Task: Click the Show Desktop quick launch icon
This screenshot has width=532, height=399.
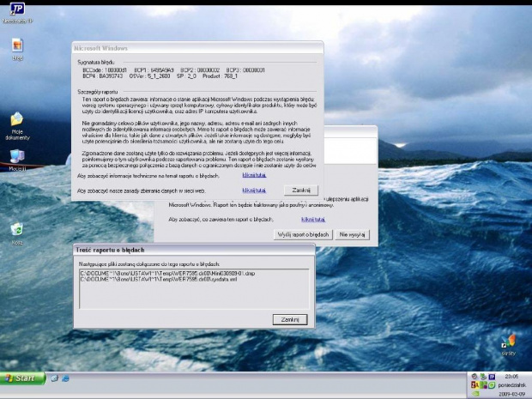Action: pos(54,378)
